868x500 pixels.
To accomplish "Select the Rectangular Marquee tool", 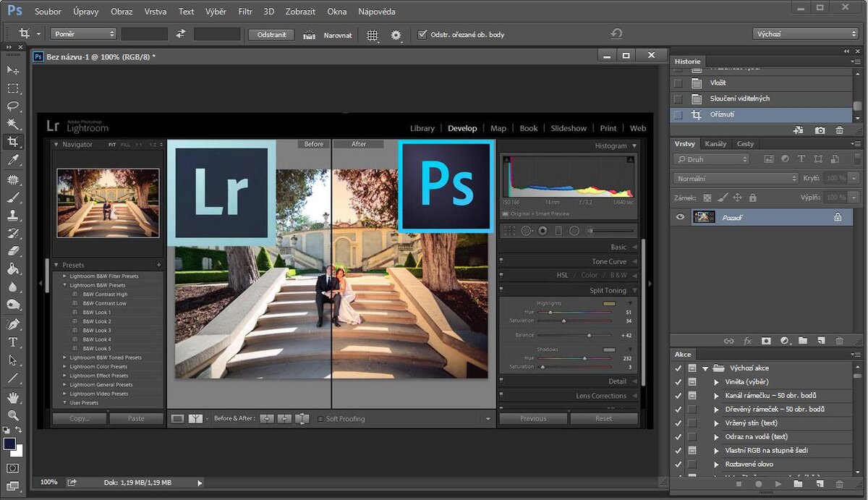I will click(x=13, y=88).
